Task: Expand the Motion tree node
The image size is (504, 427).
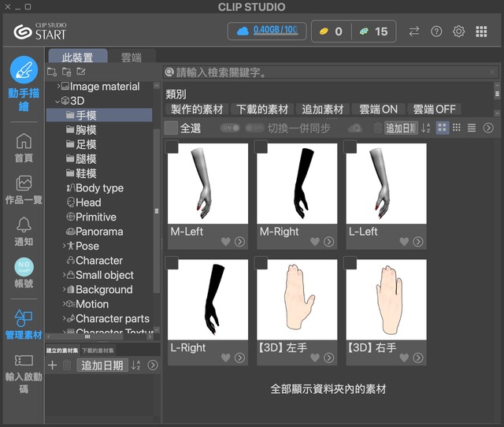Action: (x=65, y=303)
